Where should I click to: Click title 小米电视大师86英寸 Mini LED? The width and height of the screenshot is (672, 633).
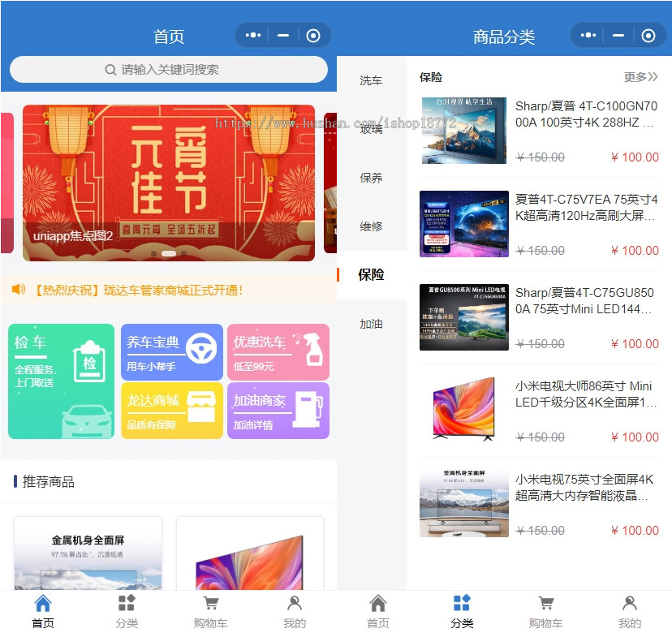586,394
